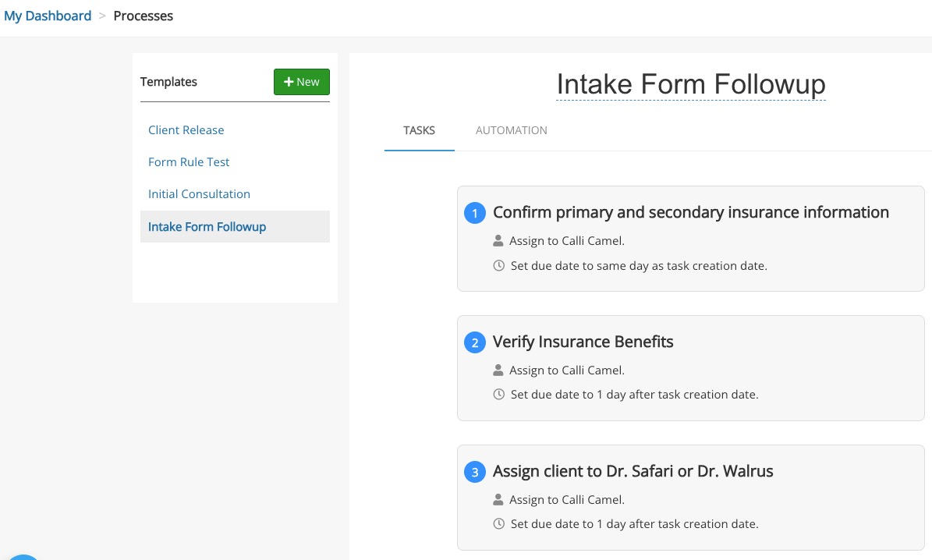
Task: Select the Tasks tab
Action: tap(419, 130)
